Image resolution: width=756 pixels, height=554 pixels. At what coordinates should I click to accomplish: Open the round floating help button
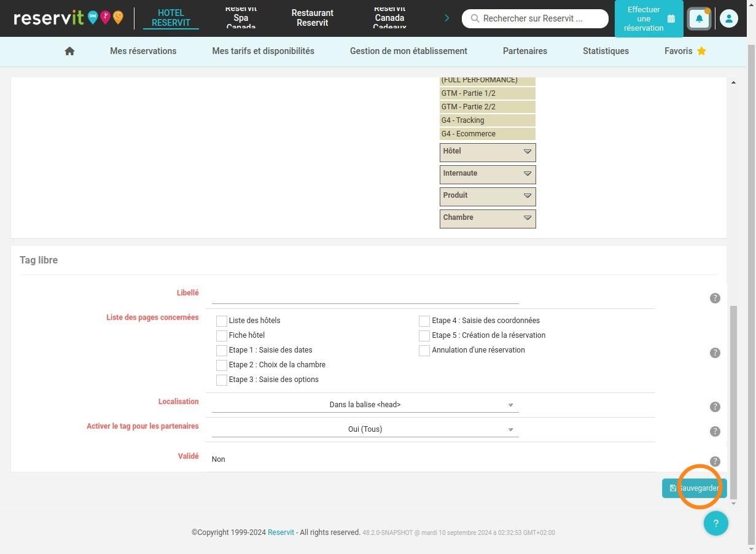pyautogui.click(x=715, y=523)
